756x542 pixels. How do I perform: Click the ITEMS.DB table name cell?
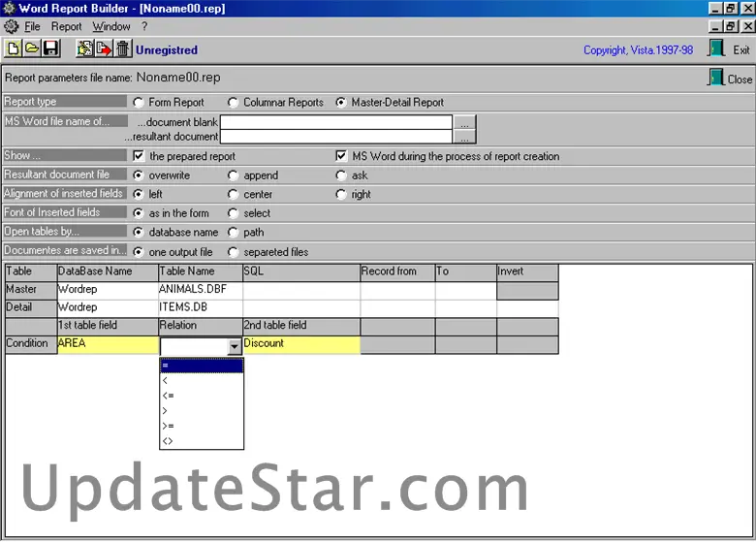click(x=201, y=307)
